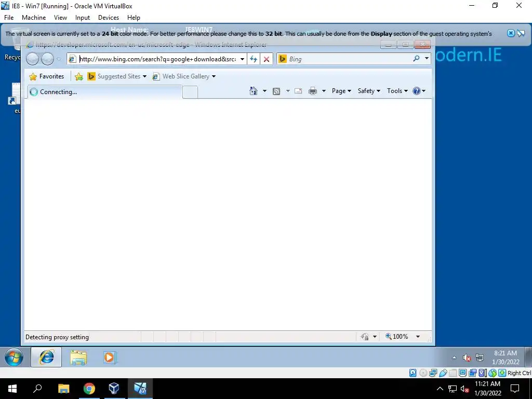Open VirtualBox Manager cube icon on host taskbar
The width and height of the screenshot is (532, 399).
pyautogui.click(x=114, y=389)
